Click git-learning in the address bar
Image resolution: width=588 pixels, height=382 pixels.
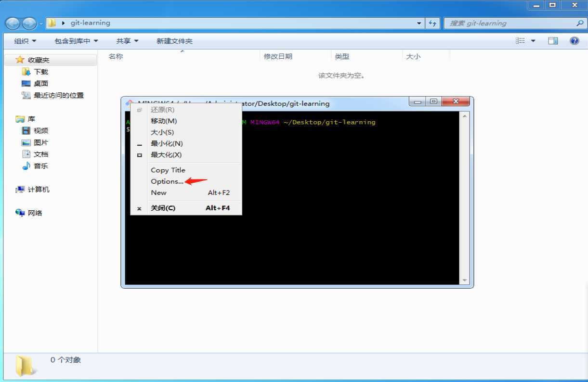91,23
